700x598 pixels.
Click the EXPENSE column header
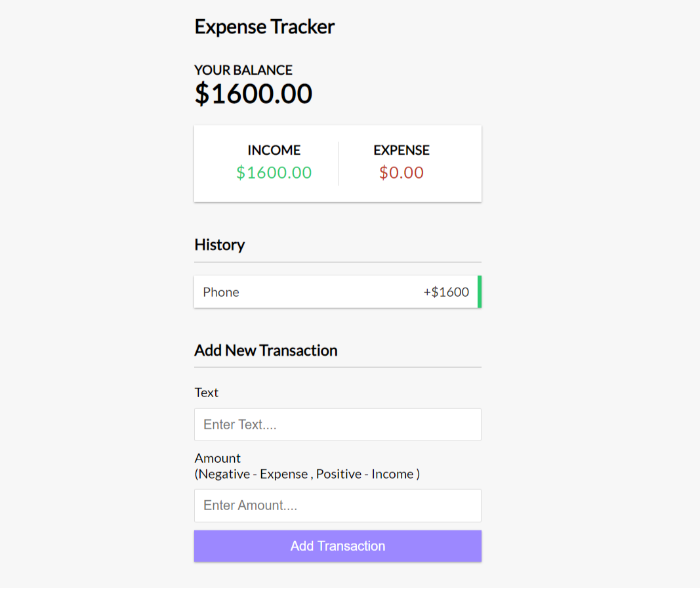pyautogui.click(x=401, y=150)
